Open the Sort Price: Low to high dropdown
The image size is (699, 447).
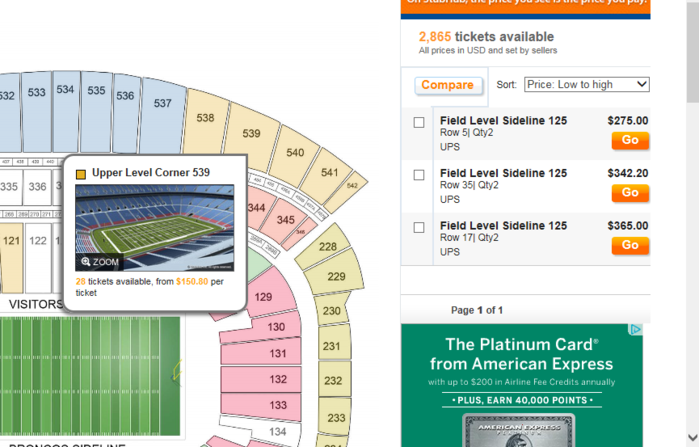pos(587,85)
